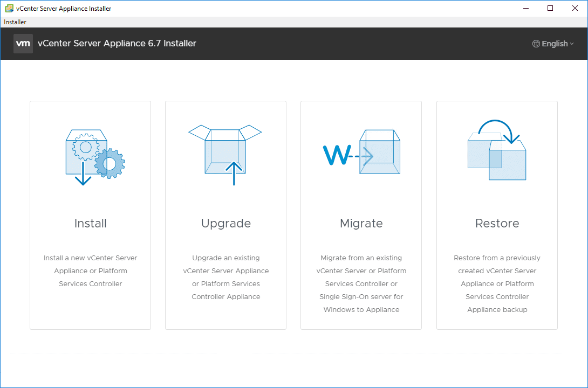Open the Installer menu
The height and width of the screenshot is (388, 588).
coord(14,22)
